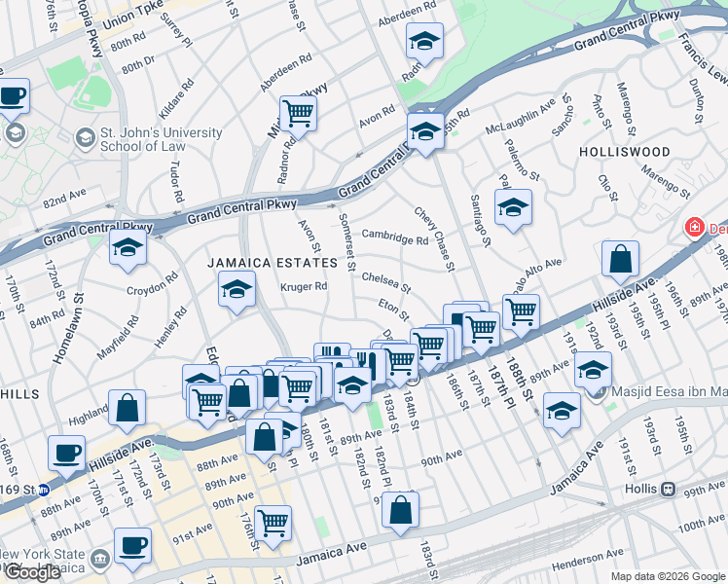Select the shopping cart marker near 176th St
728x584 pixels.
pos(273,527)
